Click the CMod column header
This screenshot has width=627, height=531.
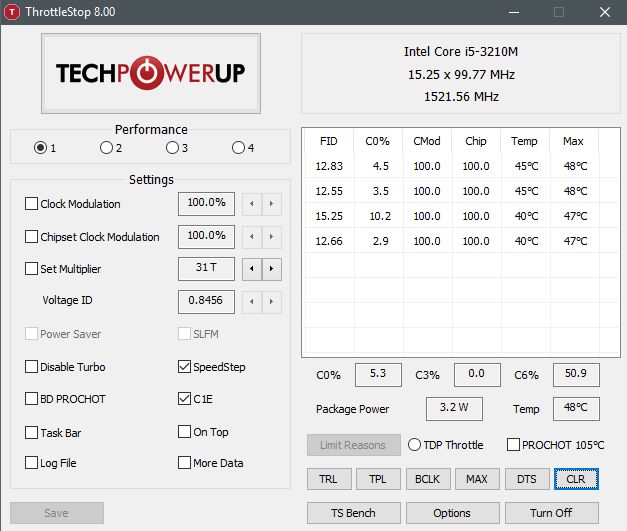427,141
